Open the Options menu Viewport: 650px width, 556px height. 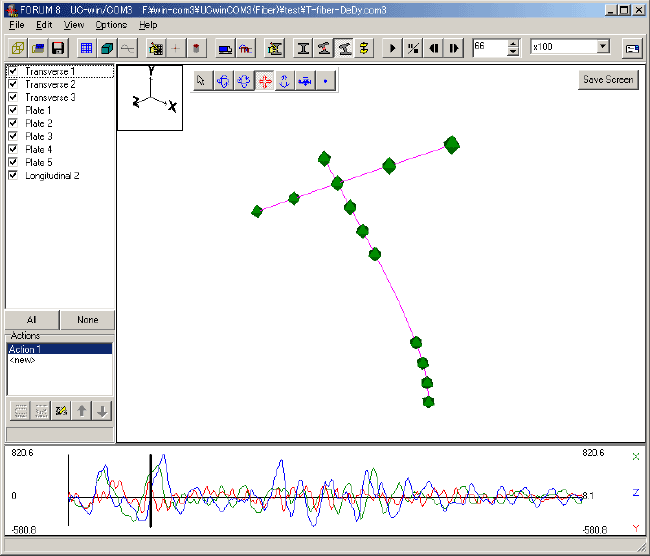(111, 24)
